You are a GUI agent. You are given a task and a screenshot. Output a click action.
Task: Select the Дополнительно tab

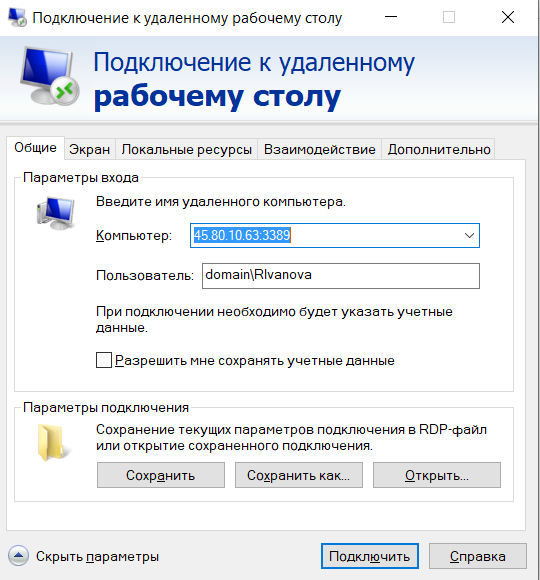point(439,149)
